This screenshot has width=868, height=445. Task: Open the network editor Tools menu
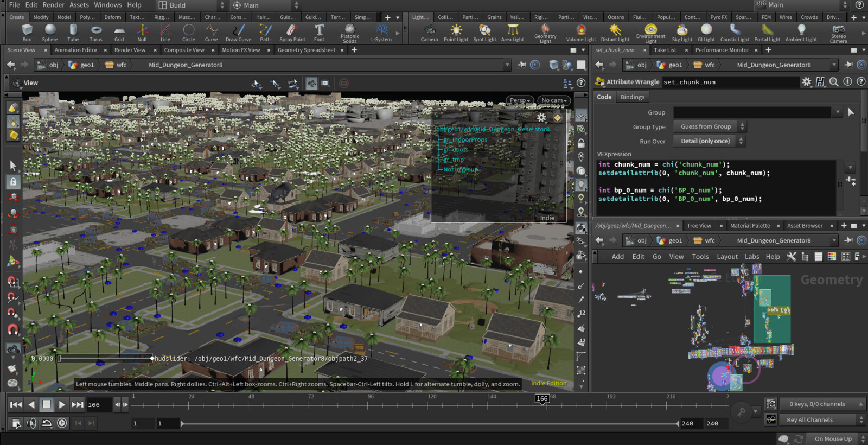point(700,257)
